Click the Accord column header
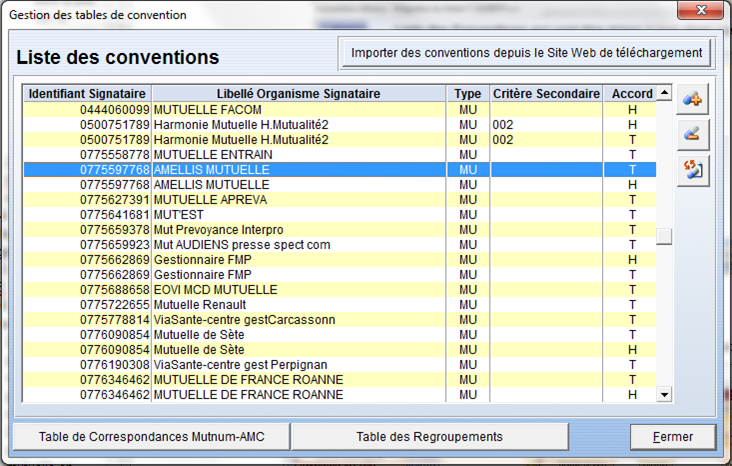Image resolution: width=732 pixels, height=466 pixels. click(x=632, y=93)
